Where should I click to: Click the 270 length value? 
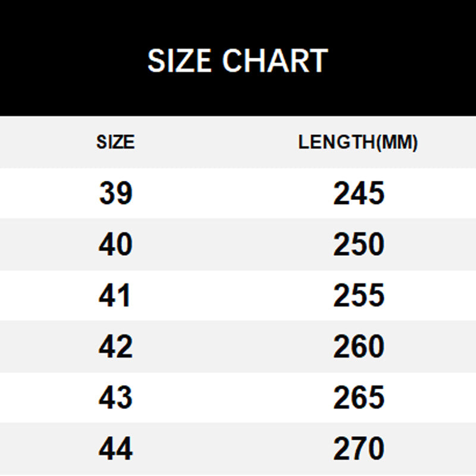tap(359, 449)
